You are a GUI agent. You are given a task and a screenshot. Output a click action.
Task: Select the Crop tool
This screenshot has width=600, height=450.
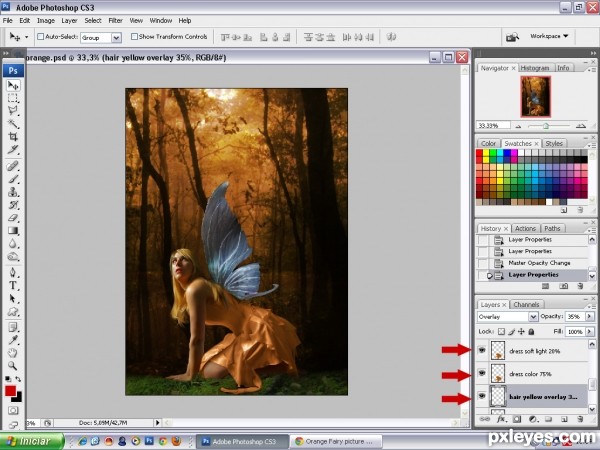coord(13,136)
